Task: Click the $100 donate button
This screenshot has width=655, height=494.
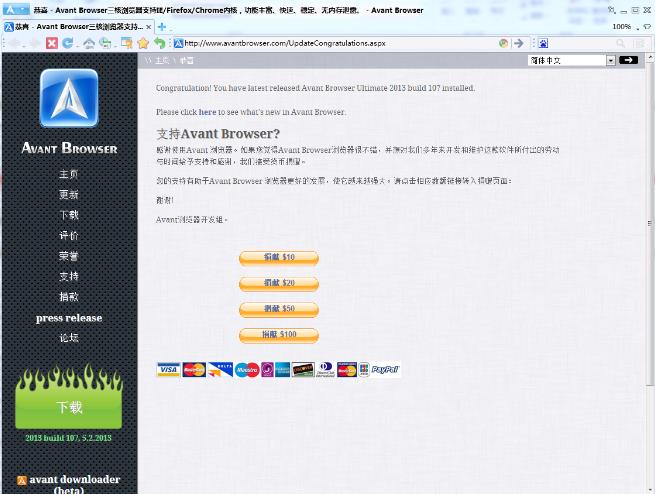Action: coord(278,335)
